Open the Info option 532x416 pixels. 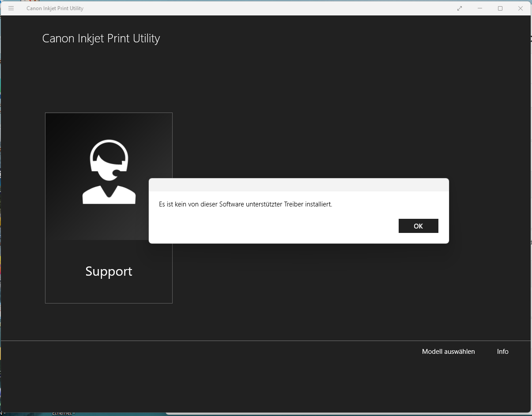point(503,352)
